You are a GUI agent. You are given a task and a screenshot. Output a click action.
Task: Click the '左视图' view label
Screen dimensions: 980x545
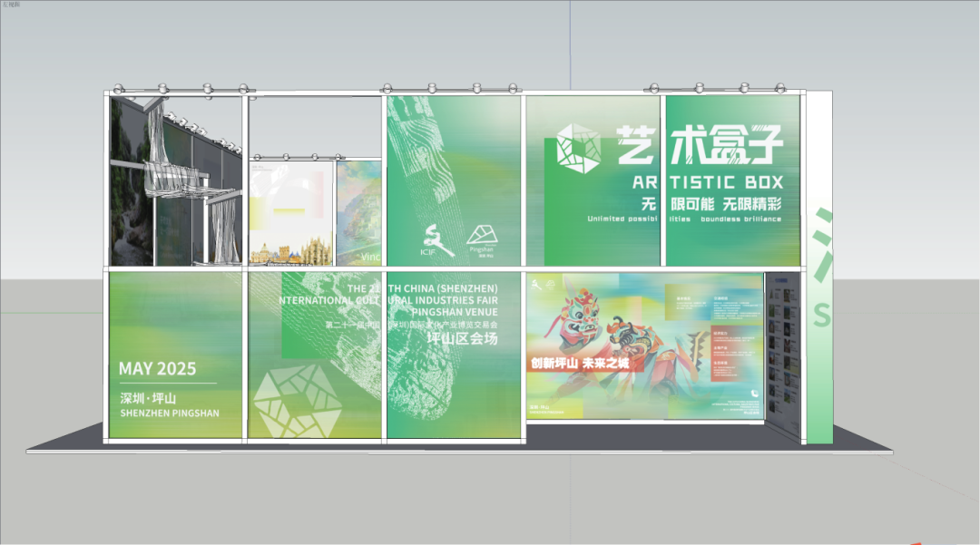pyautogui.click(x=13, y=5)
